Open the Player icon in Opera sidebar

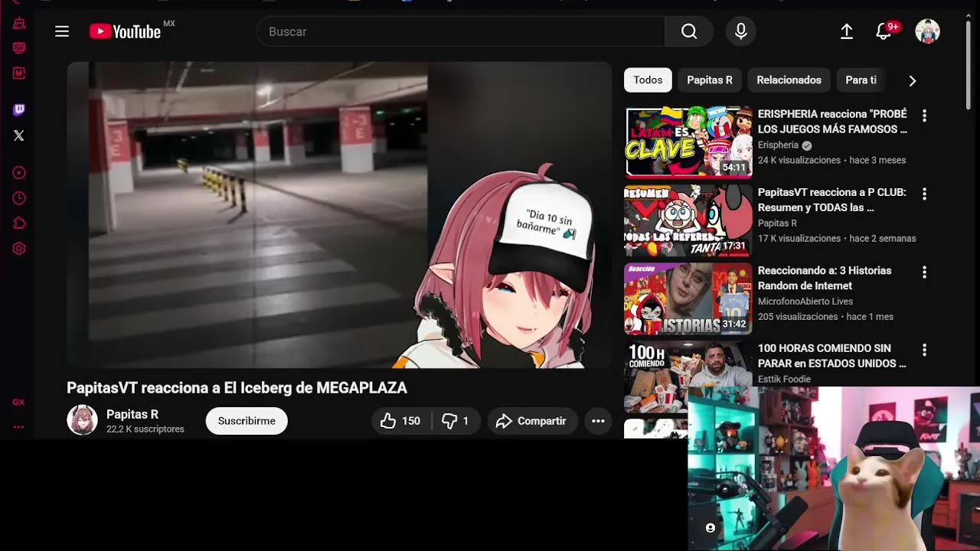click(x=19, y=173)
